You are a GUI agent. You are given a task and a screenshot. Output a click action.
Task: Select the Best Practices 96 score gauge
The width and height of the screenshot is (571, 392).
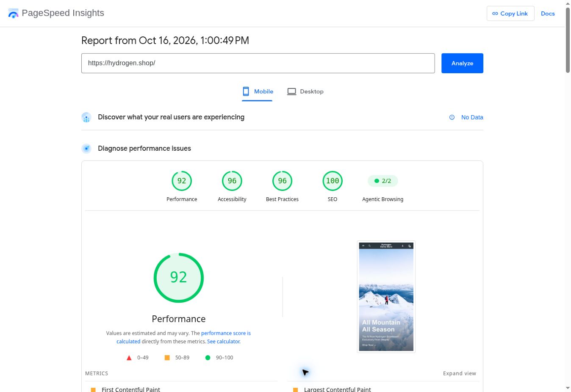[282, 181]
